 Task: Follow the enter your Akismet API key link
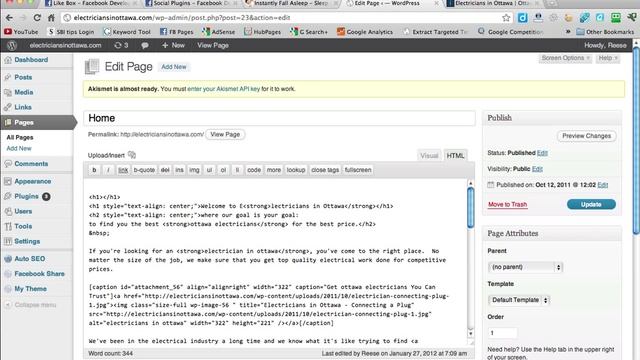click(224, 89)
